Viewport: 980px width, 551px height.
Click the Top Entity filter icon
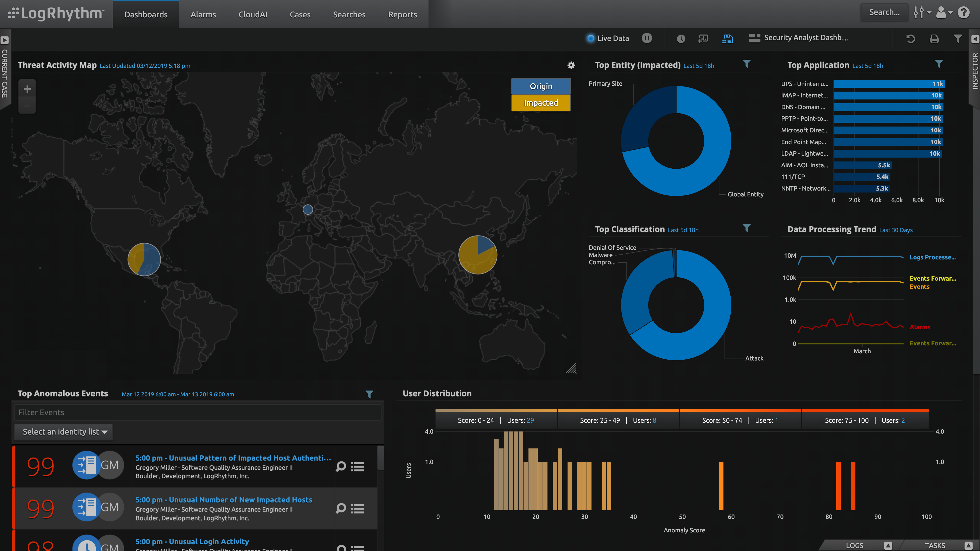(746, 64)
